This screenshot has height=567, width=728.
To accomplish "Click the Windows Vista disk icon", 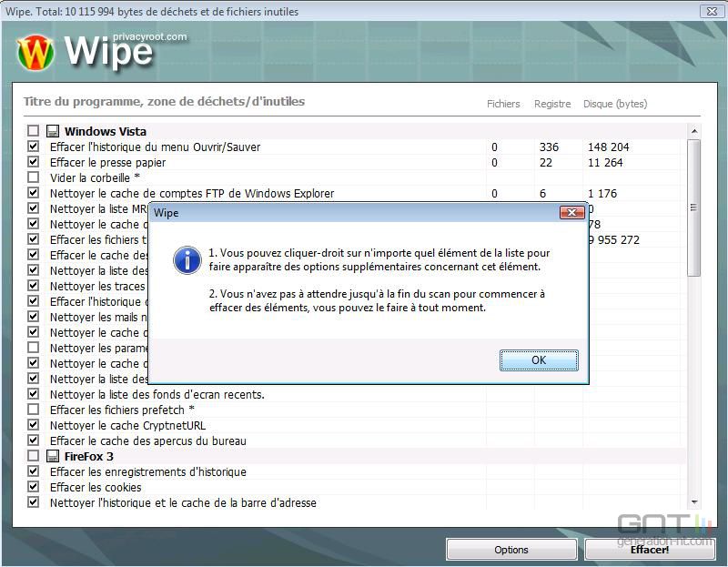I will [x=53, y=131].
